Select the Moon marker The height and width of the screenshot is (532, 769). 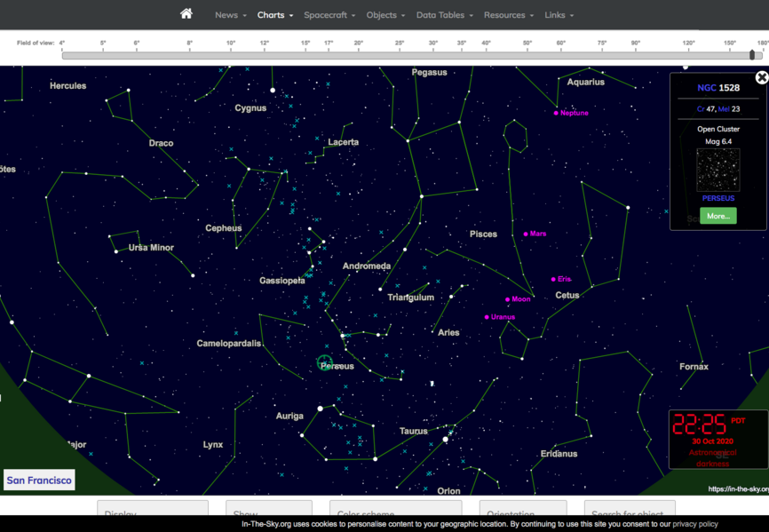pos(507,299)
